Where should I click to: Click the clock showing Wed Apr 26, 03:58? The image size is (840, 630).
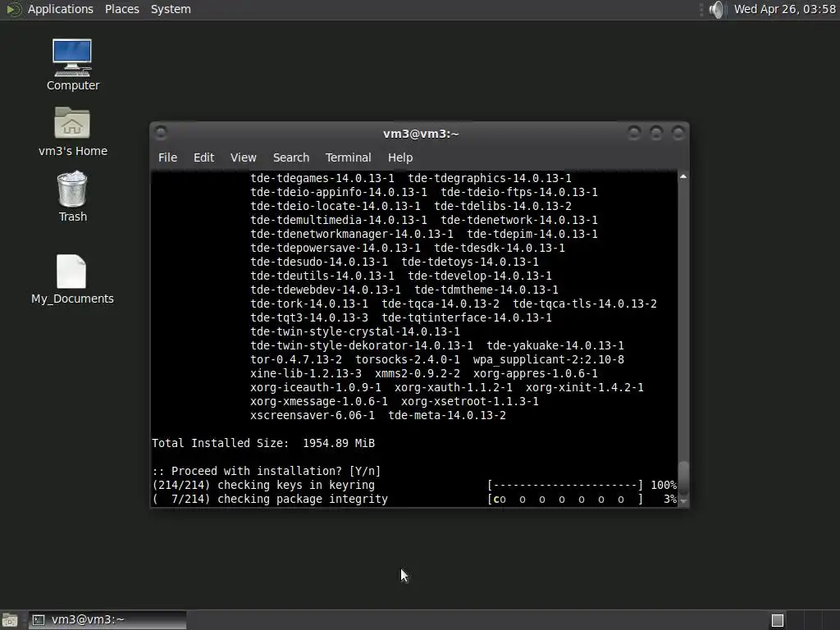(785, 9)
